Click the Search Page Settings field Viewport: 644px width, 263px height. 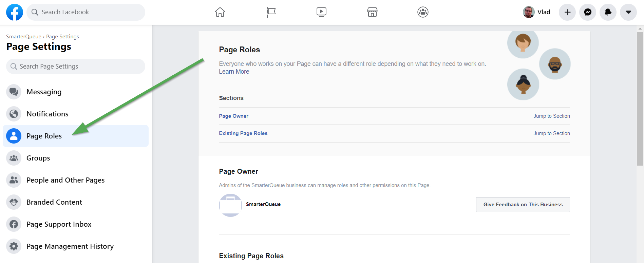point(76,66)
